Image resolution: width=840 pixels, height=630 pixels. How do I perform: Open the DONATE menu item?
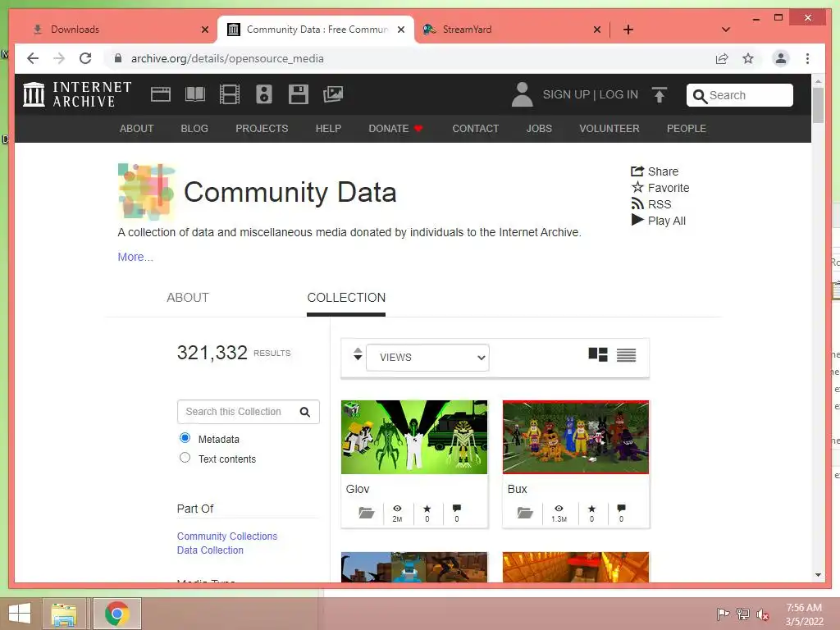tap(395, 129)
